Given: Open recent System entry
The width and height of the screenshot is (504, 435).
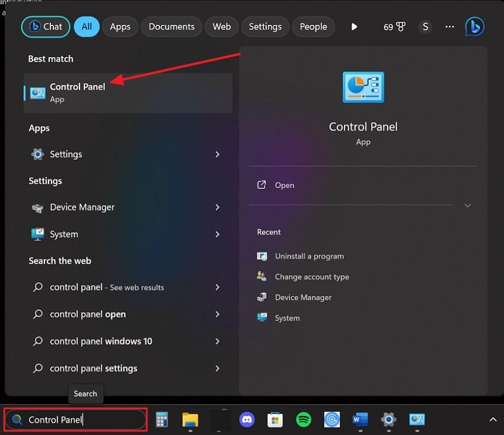Looking at the screenshot, I should [x=278, y=318].
